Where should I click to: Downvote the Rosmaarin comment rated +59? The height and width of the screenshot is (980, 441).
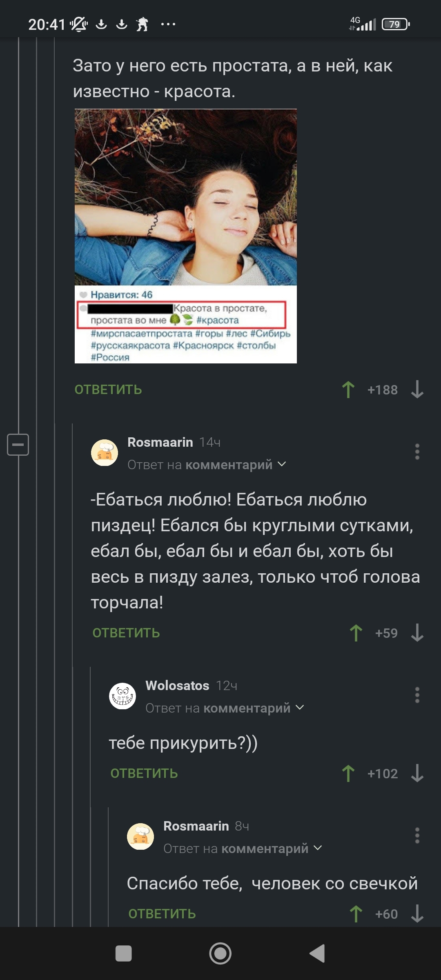(417, 633)
